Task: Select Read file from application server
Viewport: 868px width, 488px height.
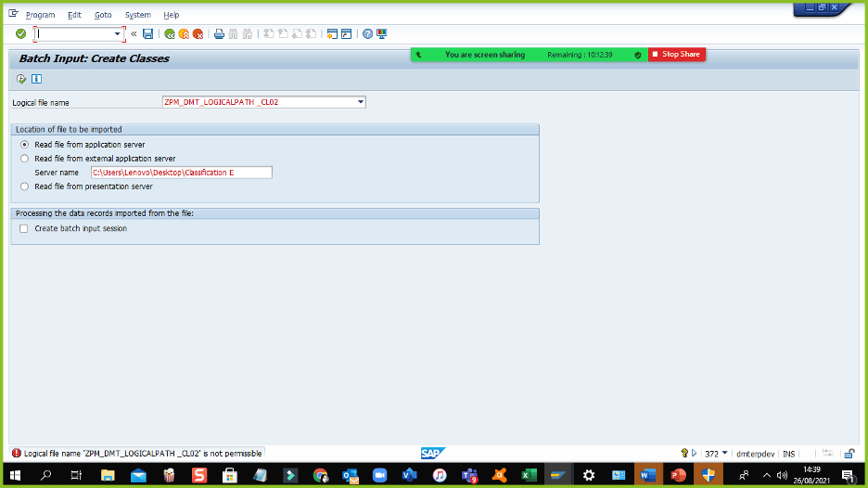Action: 25,145
